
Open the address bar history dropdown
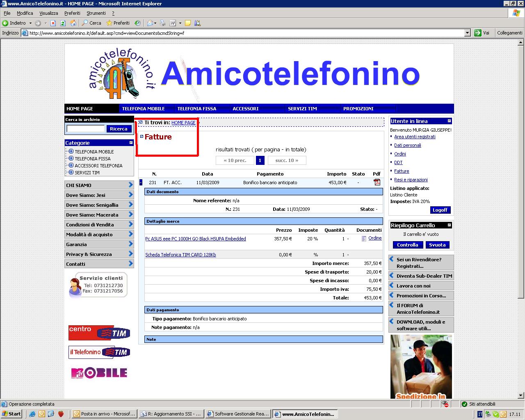tap(467, 33)
